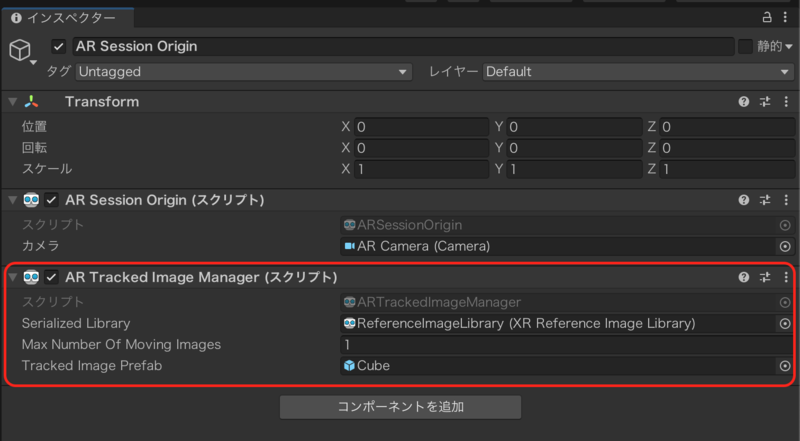Click the Transform axes icon
The height and width of the screenshot is (441, 800).
point(32,102)
